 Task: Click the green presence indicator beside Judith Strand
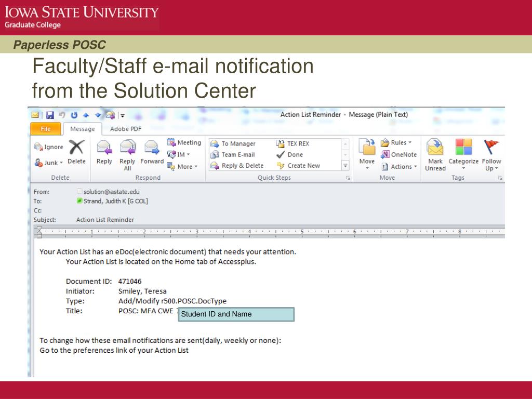pyautogui.click(x=79, y=201)
